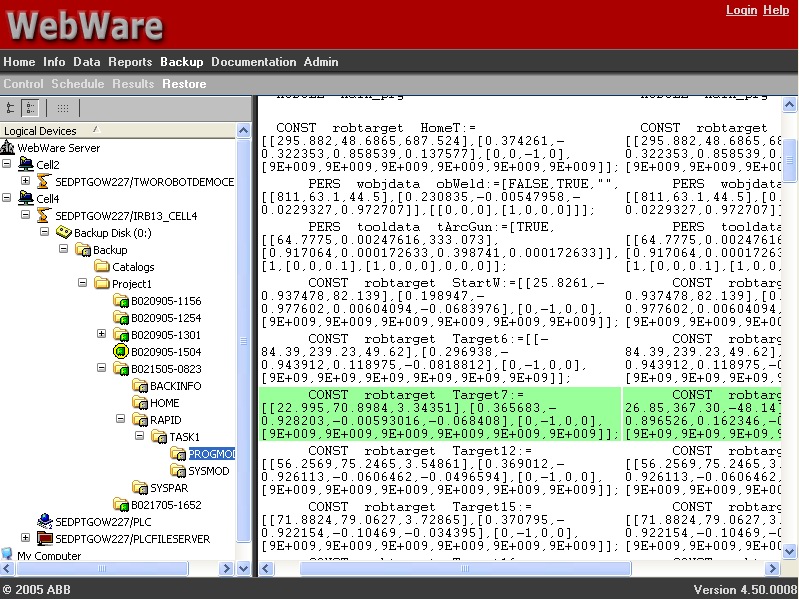This screenshot has width=799, height=599.
Task: Click the SYSMOD folder icon
Action: 178,471
